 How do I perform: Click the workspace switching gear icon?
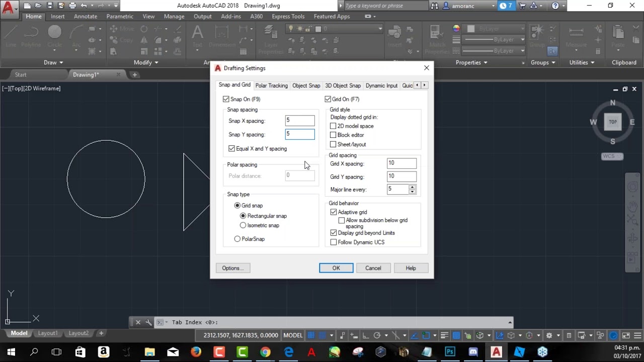549,335
